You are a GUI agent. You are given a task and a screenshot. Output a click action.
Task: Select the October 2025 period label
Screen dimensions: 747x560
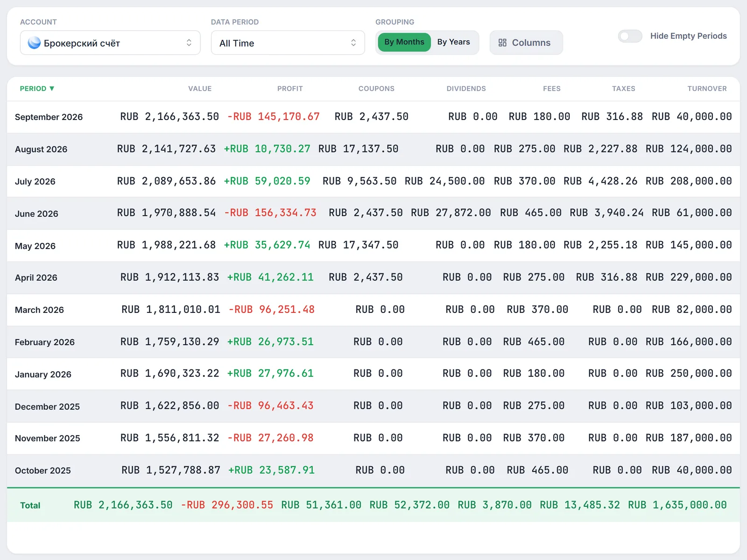pos(42,470)
